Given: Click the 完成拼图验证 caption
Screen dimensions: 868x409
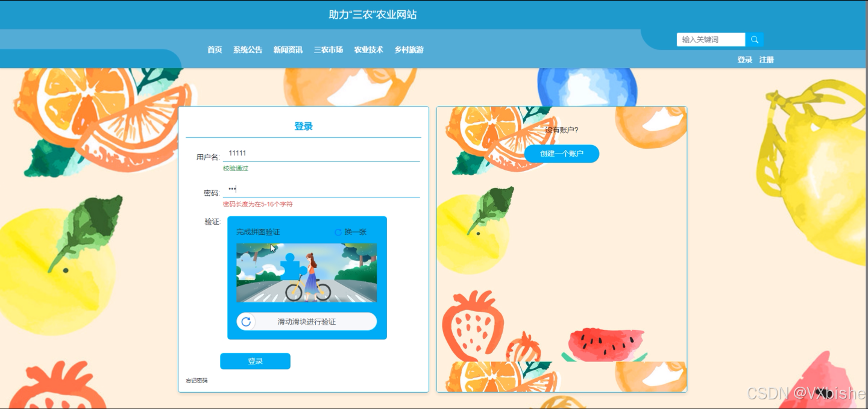Looking at the screenshot, I should (258, 232).
